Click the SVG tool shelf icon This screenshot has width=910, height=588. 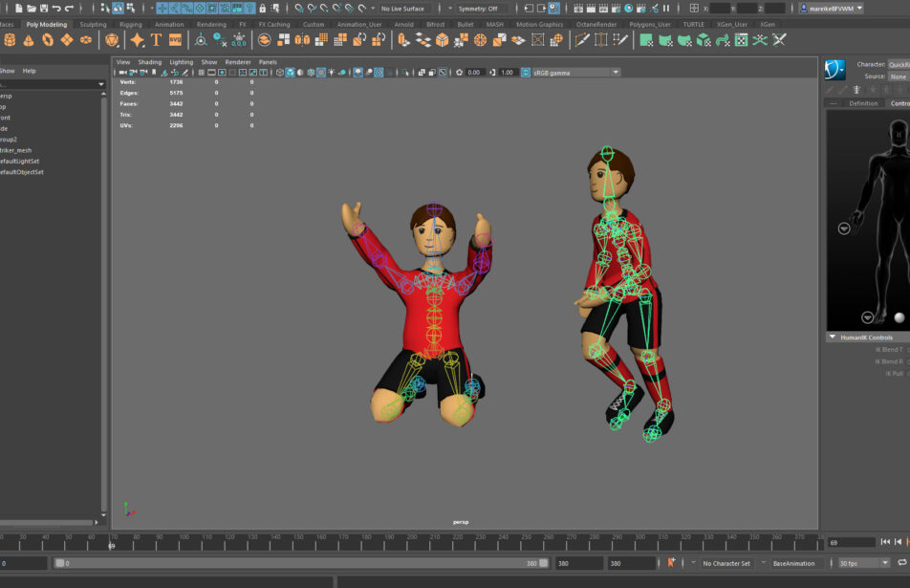(175, 40)
